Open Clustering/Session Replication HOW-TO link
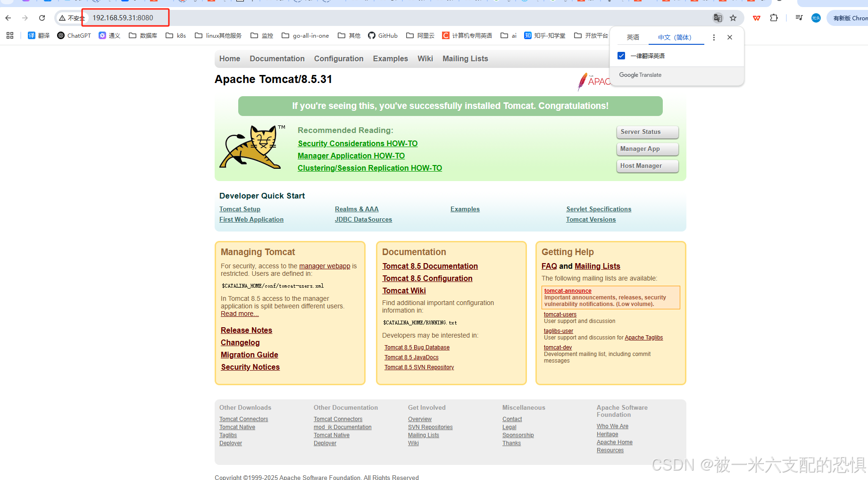This screenshot has height=480, width=868. [370, 168]
